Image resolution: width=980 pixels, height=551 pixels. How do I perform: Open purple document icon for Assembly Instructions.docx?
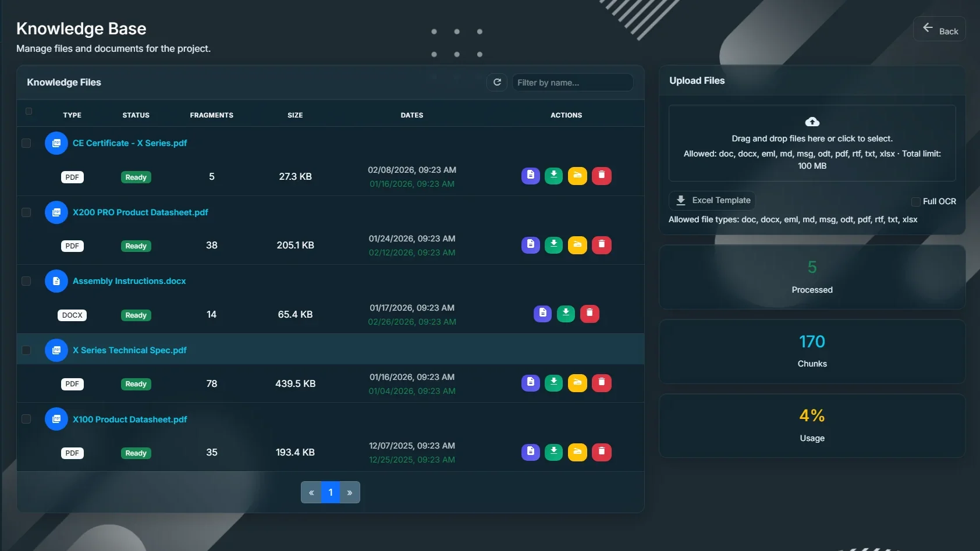click(542, 314)
